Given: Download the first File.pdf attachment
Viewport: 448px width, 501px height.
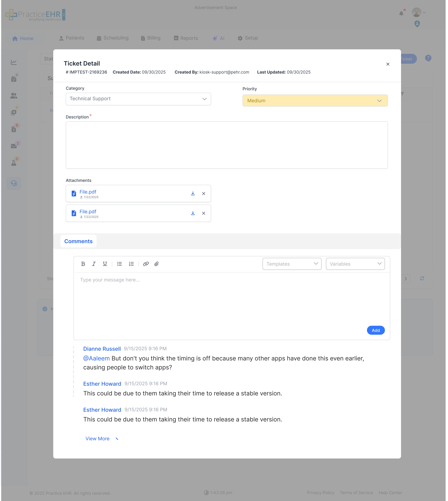Looking at the screenshot, I should click(x=193, y=194).
